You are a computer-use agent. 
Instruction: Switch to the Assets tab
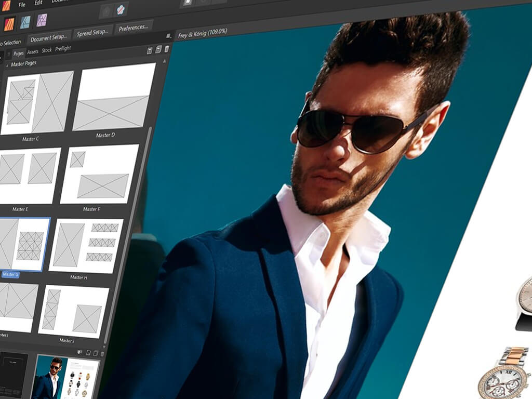(33, 52)
